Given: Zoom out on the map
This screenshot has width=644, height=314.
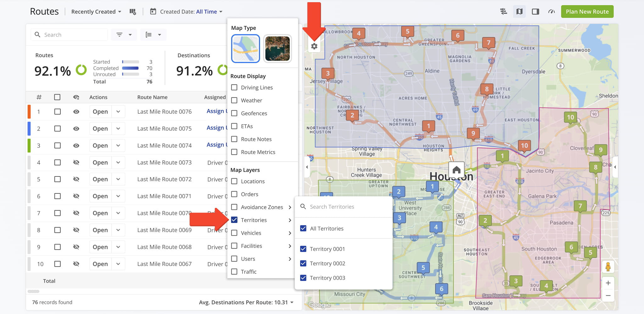Looking at the screenshot, I should [x=608, y=295].
